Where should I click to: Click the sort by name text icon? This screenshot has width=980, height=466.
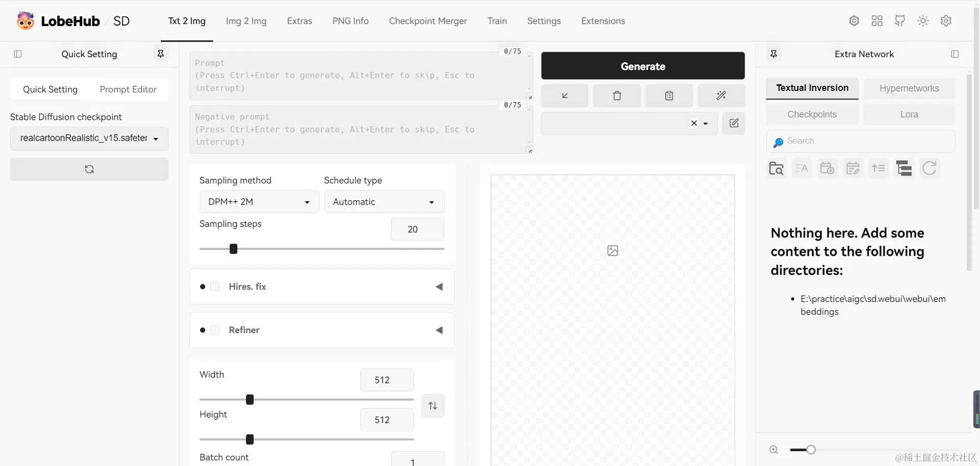802,169
